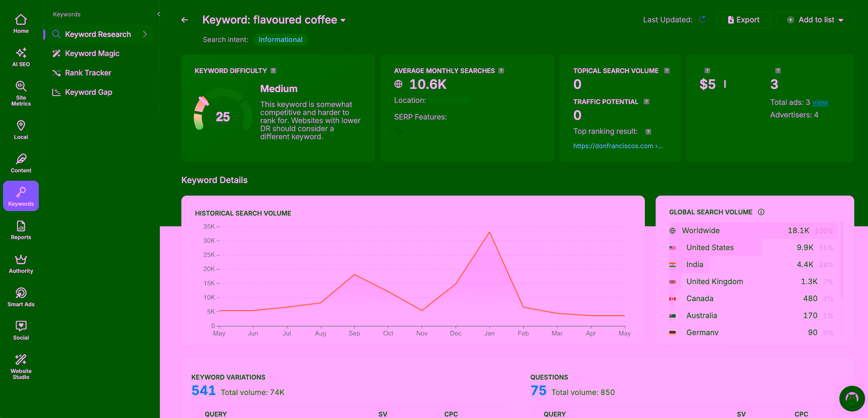Viewport: 868px width, 418px height.
Task: Select the Germany volume row
Action: click(754, 332)
